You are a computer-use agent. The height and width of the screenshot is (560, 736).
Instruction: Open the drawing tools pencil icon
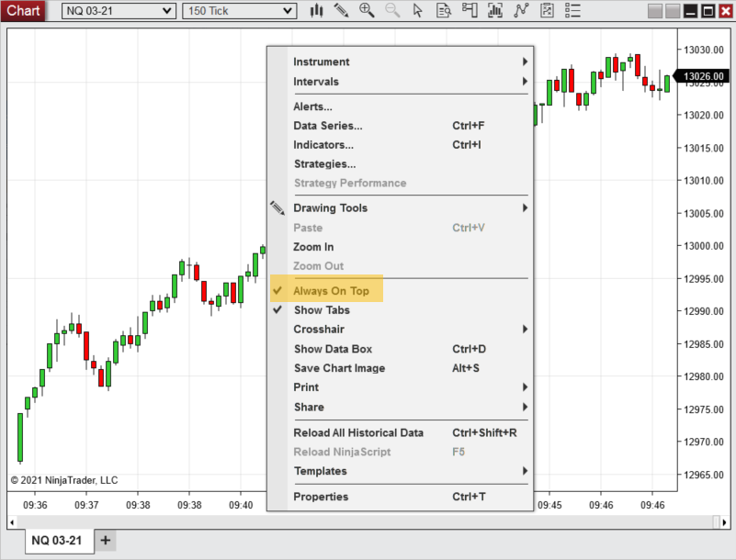point(341,10)
